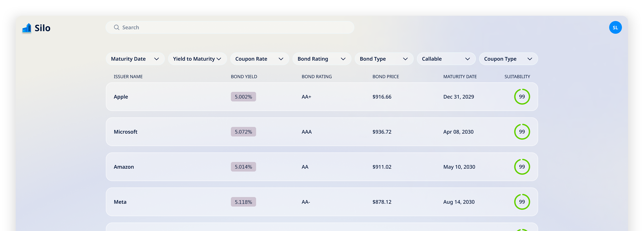Image resolution: width=644 pixels, height=231 pixels.
Task: Click Apple's suitability score ring 99
Action: point(522,97)
